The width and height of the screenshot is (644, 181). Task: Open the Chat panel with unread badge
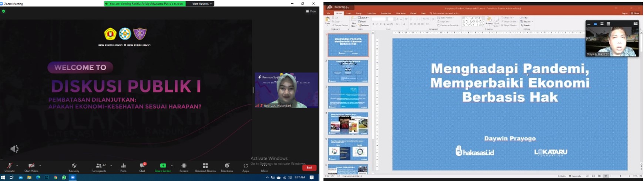pos(142,166)
